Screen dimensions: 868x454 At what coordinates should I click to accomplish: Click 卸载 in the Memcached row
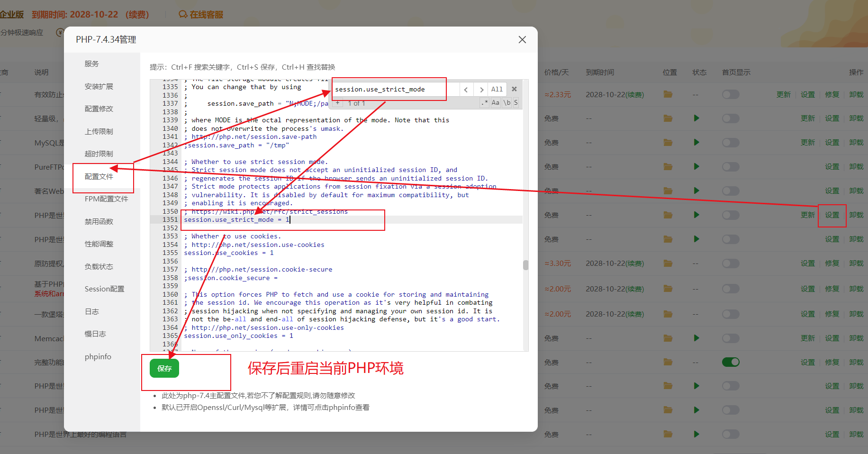[856, 338]
